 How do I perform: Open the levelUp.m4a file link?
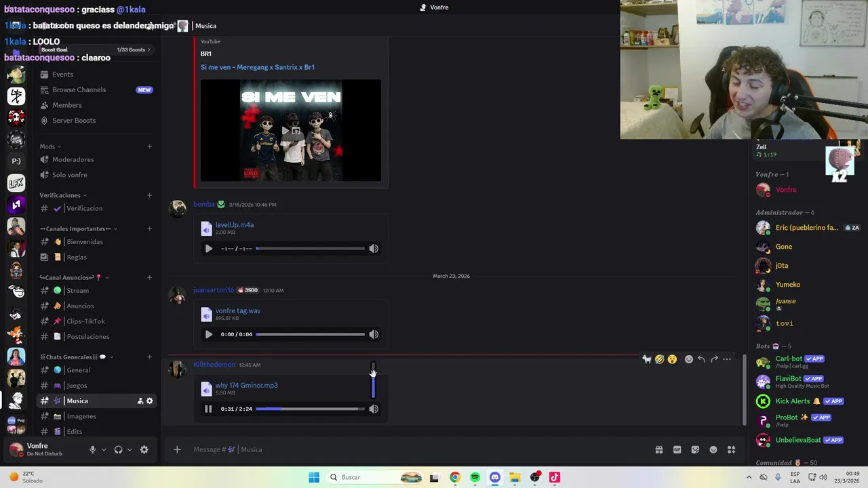[234, 225]
